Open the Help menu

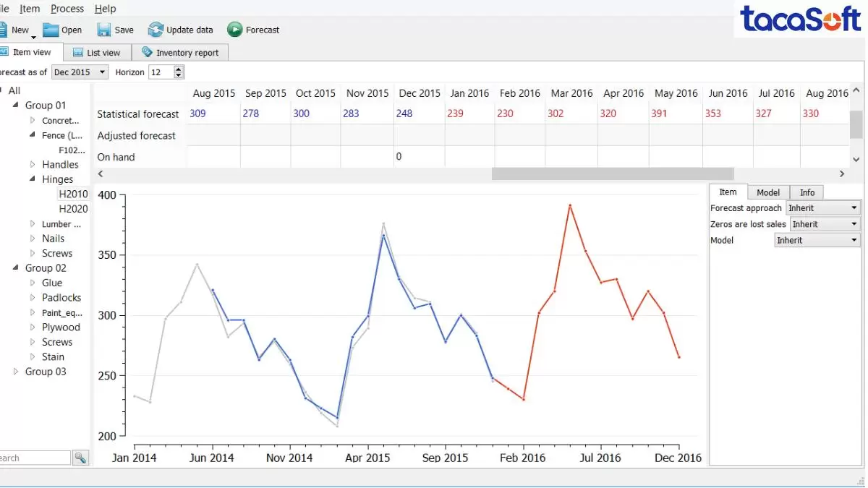[105, 9]
